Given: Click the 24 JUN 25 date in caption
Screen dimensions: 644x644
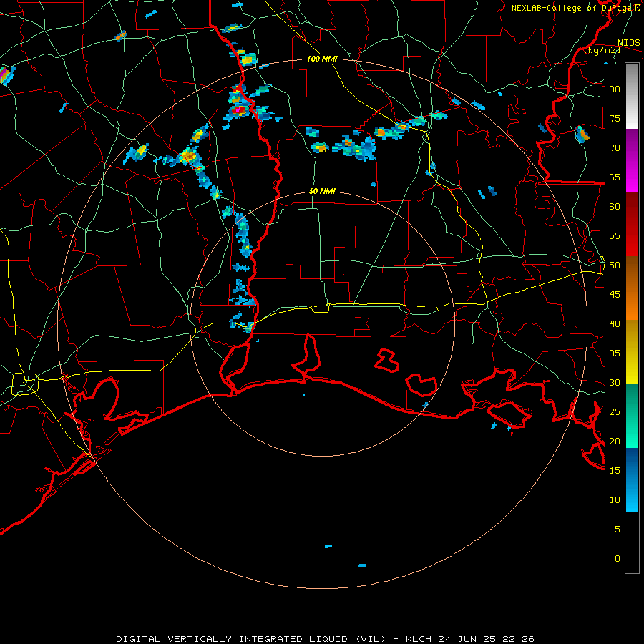Looking at the screenshot, I should point(468,639).
